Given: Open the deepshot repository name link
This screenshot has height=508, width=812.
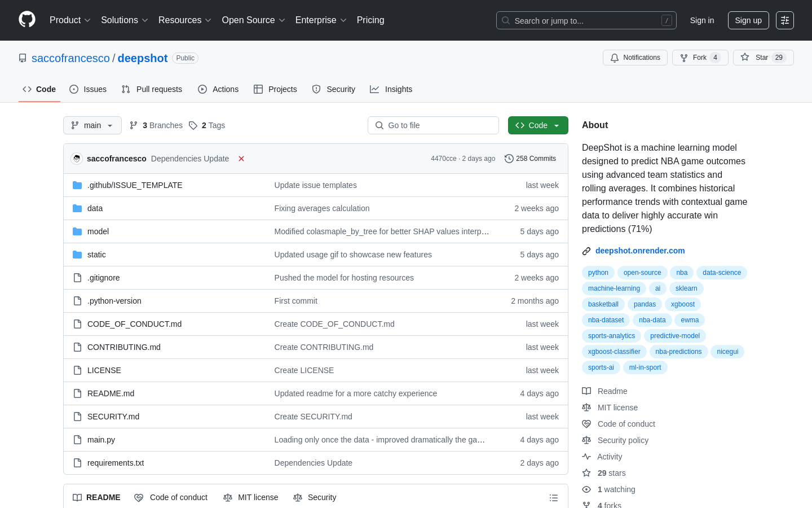Looking at the screenshot, I should 143,58.
